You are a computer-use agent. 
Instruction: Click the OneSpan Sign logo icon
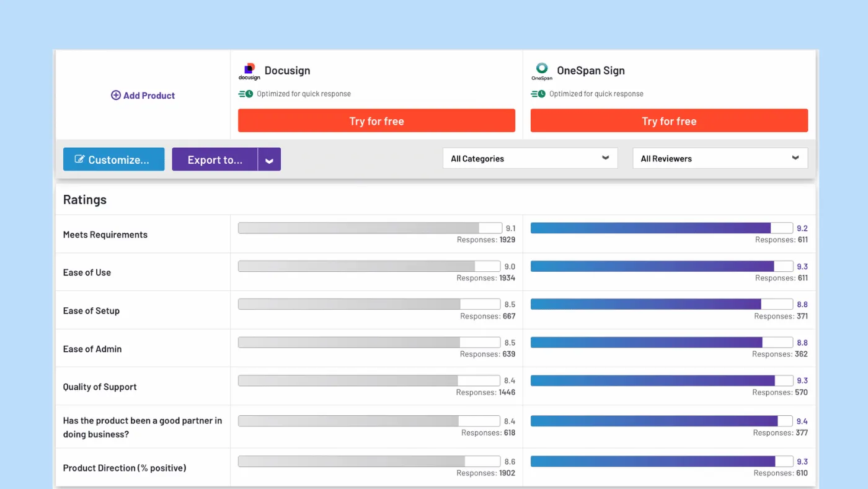click(542, 70)
